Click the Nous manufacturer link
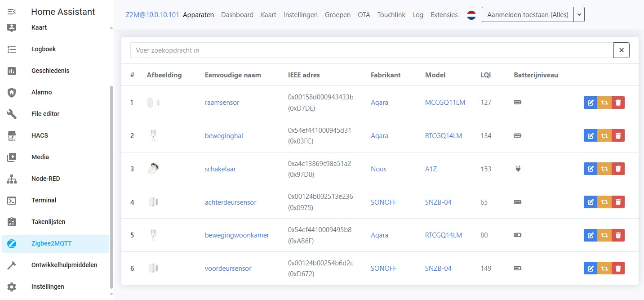Screen dimensions: 644x300 pos(378,169)
